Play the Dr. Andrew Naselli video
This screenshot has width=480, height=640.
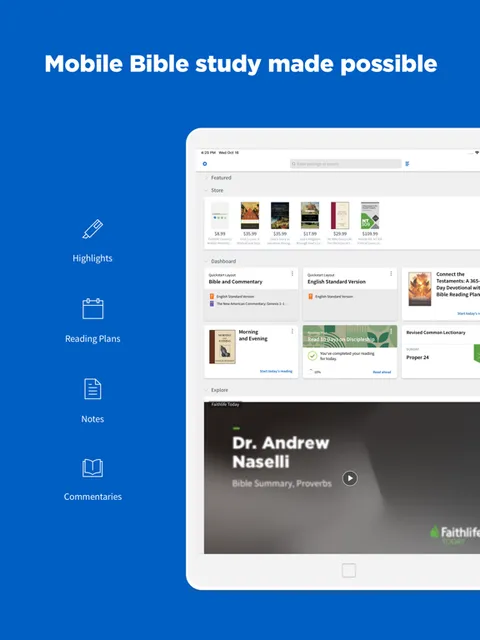(350, 478)
